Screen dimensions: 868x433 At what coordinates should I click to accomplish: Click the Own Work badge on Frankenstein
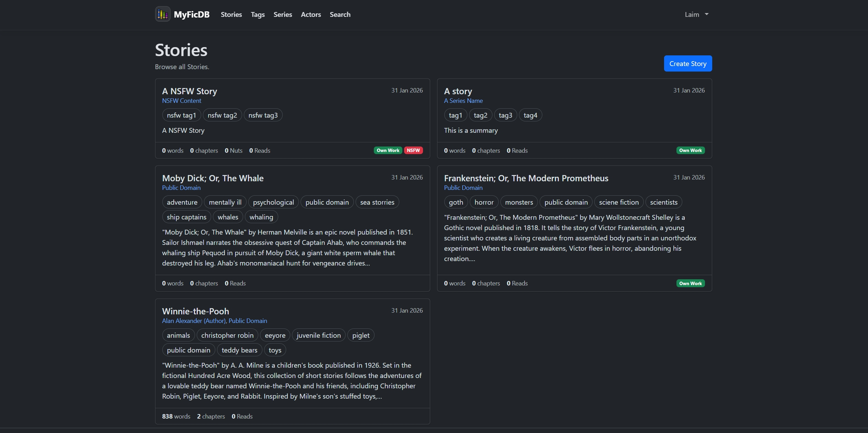[690, 283]
